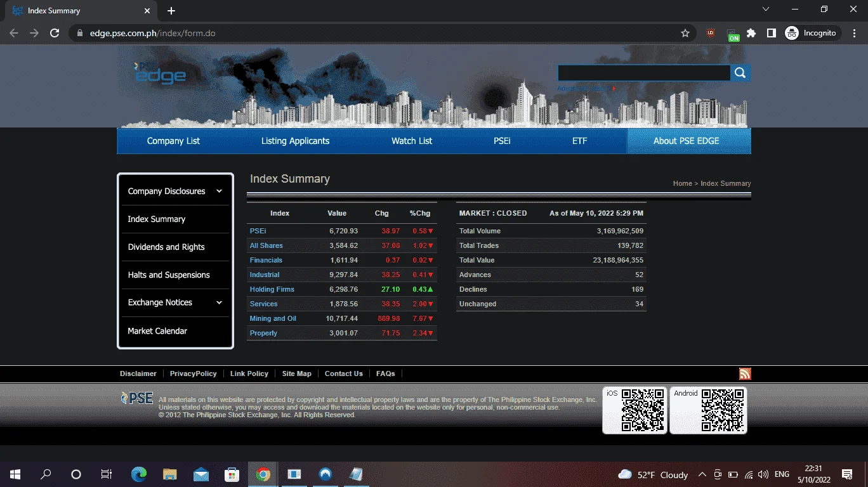The width and height of the screenshot is (868, 487).
Task: Open the Financials index link
Action: pyautogui.click(x=266, y=260)
